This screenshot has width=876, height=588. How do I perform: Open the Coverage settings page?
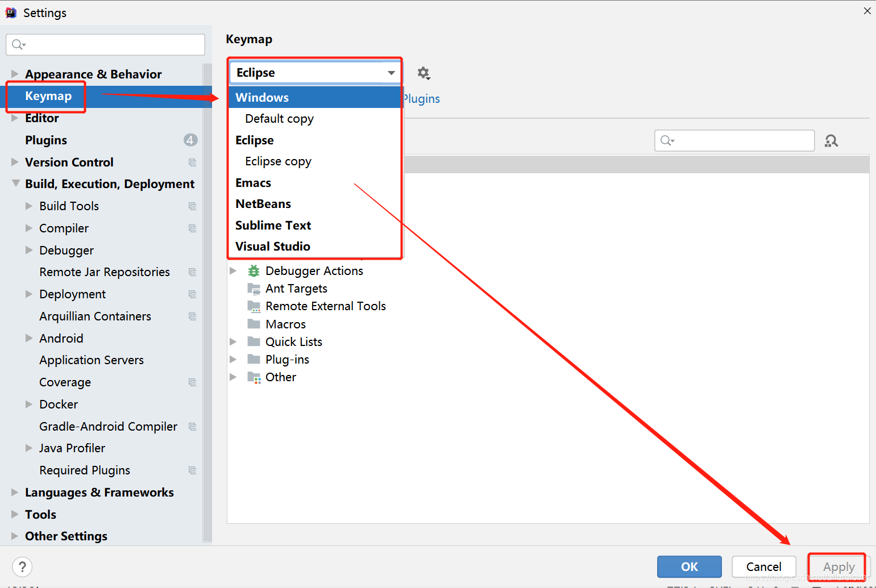pyautogui.click(x=65, y=382)
